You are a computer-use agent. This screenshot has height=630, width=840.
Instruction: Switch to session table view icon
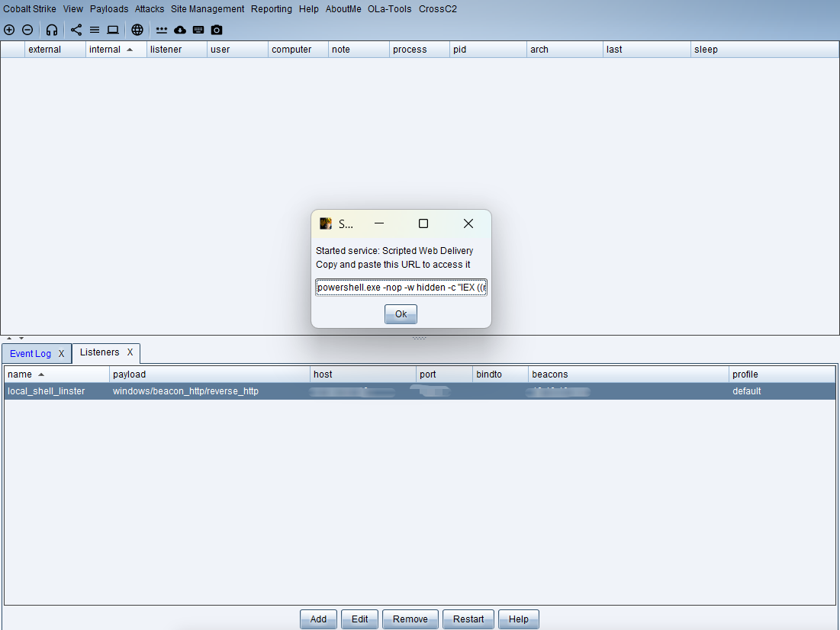click(95, 30)
